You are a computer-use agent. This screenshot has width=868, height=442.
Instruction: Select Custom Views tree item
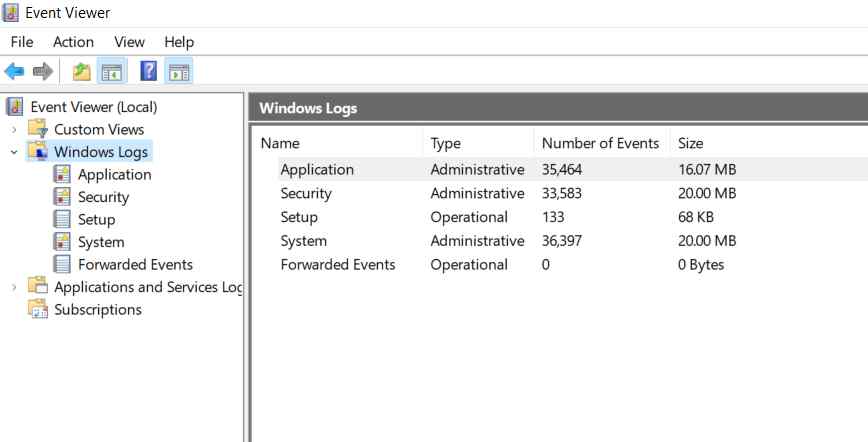click(x=99, y=130)
